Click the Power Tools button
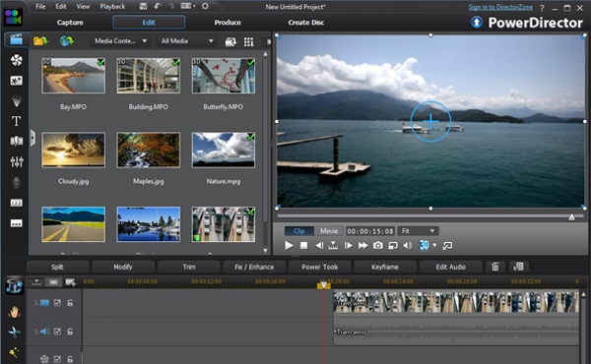 (x=319, y=267)
